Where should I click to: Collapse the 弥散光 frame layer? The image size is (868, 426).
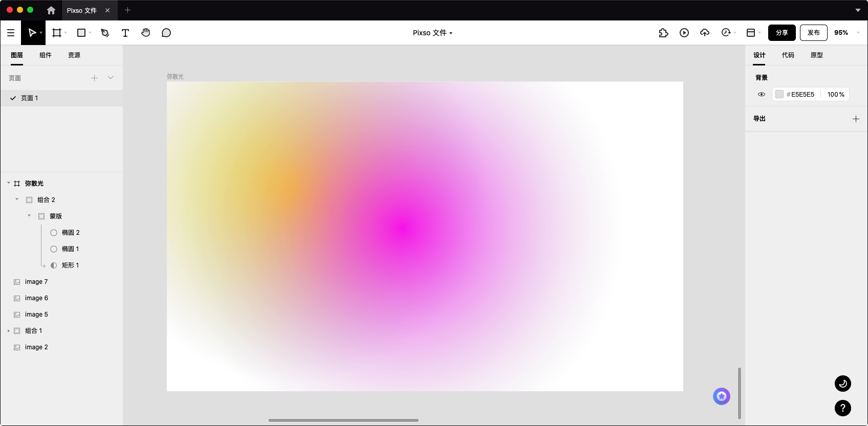click(9, 183)
